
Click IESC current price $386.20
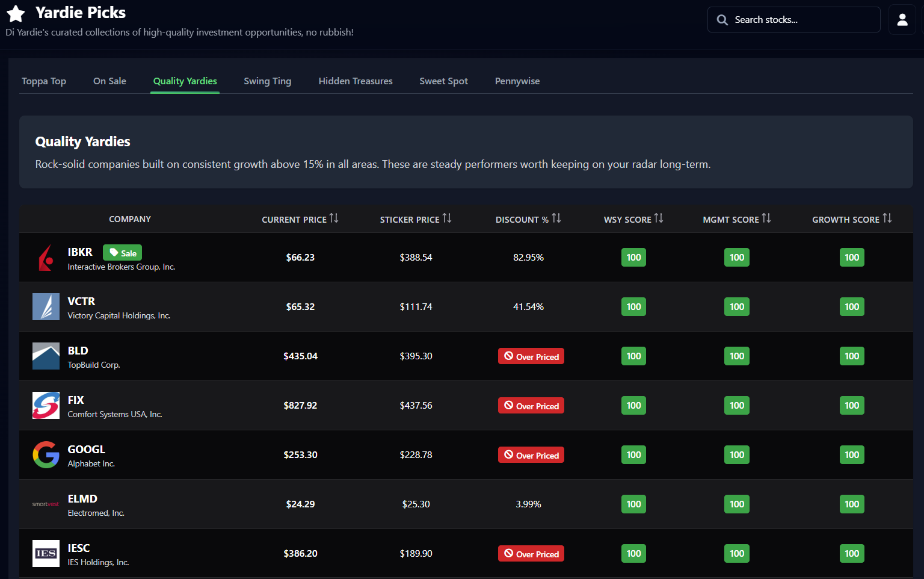(x=300, y=554)
